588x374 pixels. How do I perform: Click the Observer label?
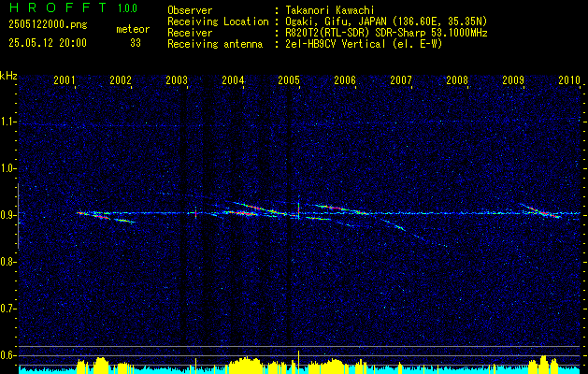[x=190, y=10]
